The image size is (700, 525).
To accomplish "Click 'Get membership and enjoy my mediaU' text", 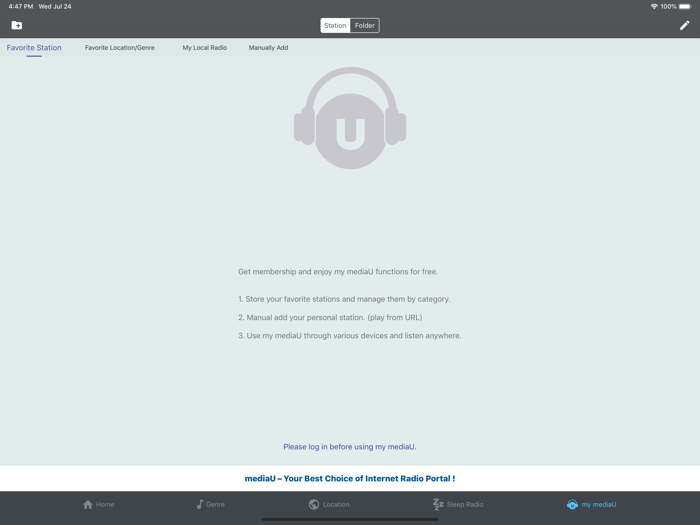I will (338, 271).
